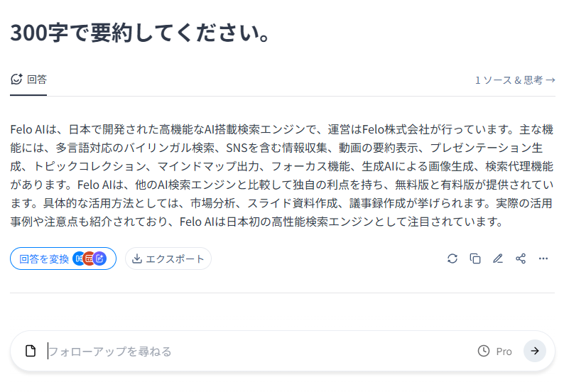This screenshot has height=392, width=564.
Task: Toggle the Pro search mode
Action: coord(504,352)
